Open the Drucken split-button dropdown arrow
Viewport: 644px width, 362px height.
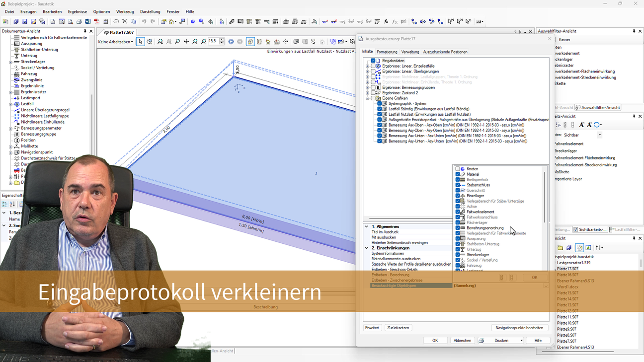[x=521, y=341]
